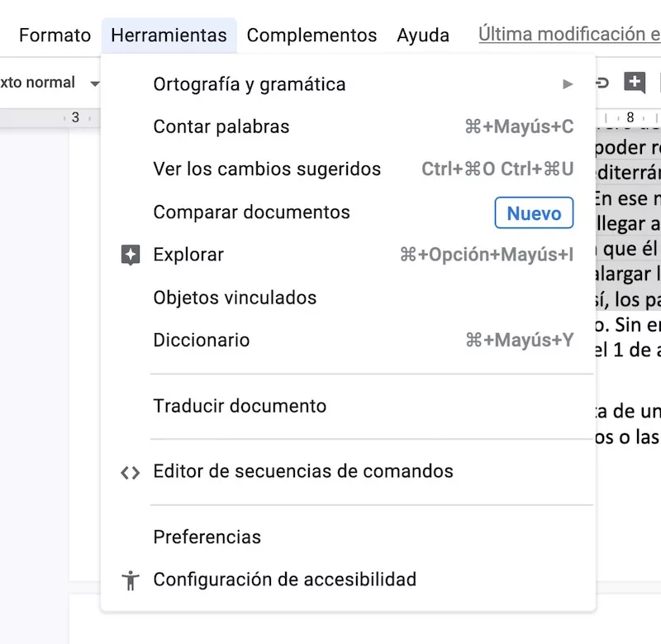Select Contar palabras
Image resolution: width=661 pixels, height=644 pixels.
coord(221,127)
